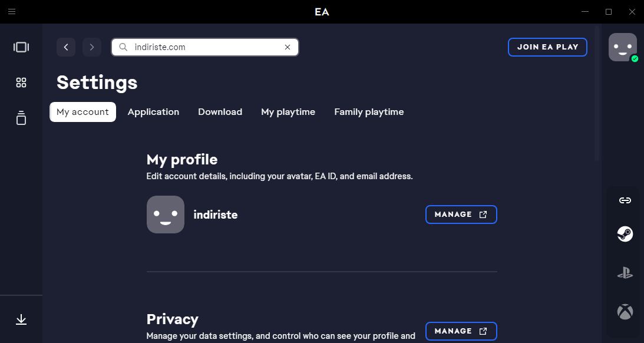The height and width of the screenshot is (343, 644).
Task: Open the Browse grid icon in sidebar
Action: tap(21, 83)
